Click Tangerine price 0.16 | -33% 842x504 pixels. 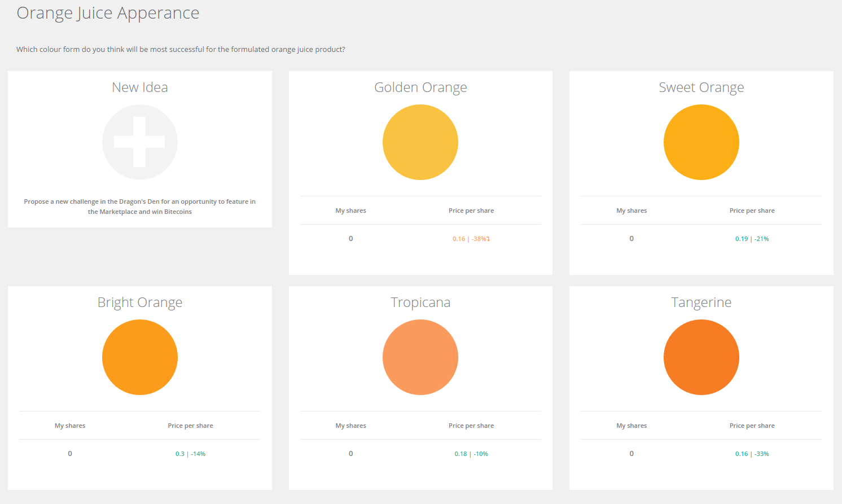(752, 454)
